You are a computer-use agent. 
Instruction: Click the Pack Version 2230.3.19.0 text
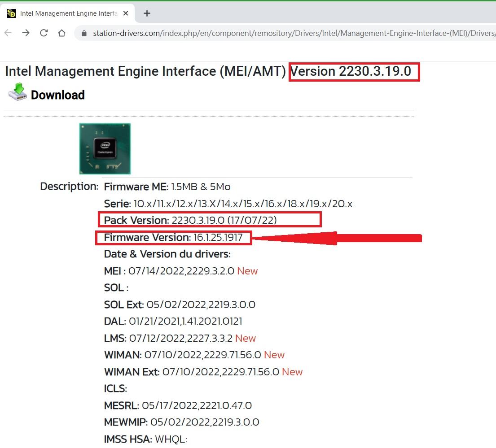click(190, 220)
